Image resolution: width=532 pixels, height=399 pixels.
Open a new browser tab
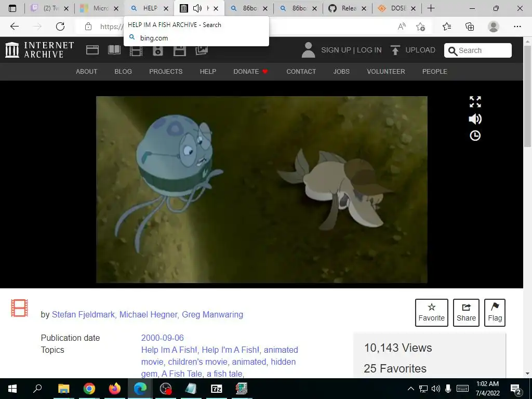tap(431, 8)
